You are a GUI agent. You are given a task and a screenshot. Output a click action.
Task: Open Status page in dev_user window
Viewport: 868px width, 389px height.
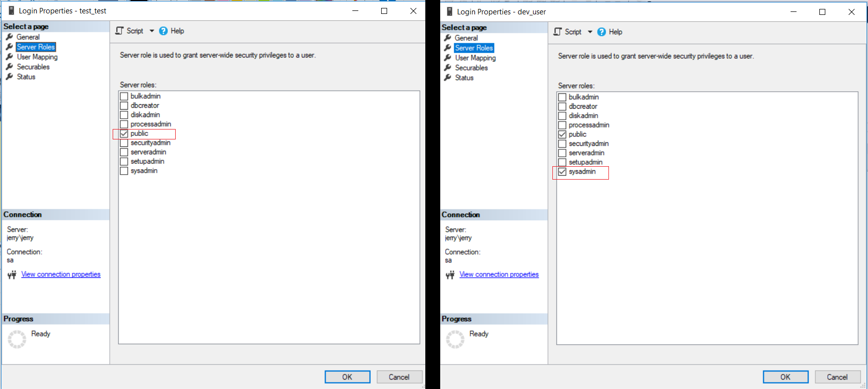pyautogui.click(x=465, y=77)
